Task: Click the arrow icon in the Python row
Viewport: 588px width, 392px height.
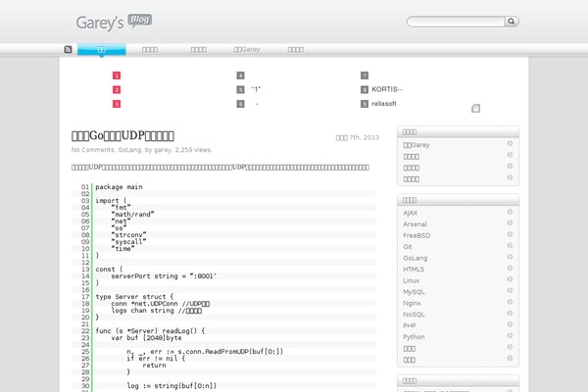Action: pyautogui.click(x=510, y=335)
